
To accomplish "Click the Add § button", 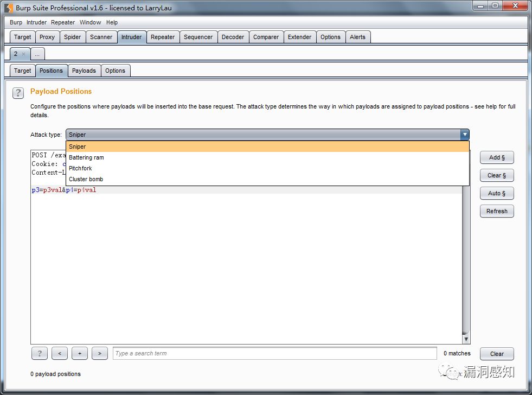I will tap(497, 157).
